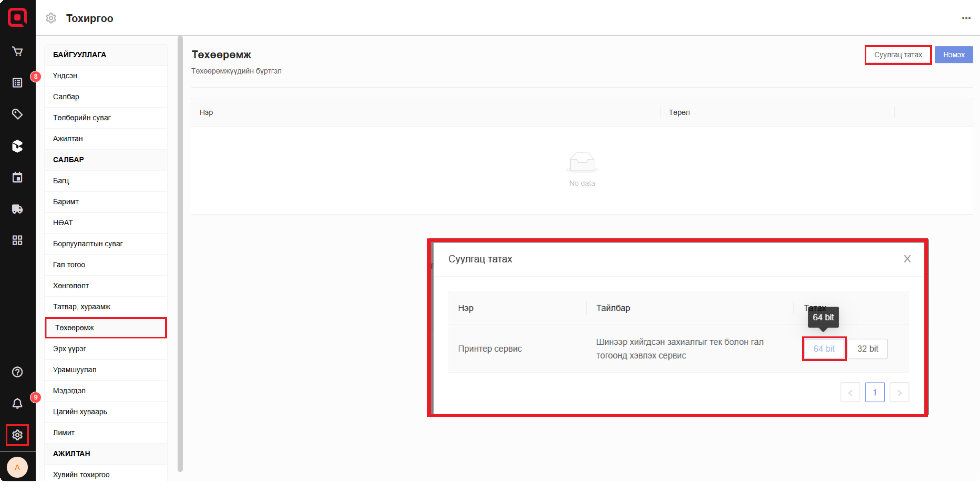Screen dimensions: 980x490
Task: Open the orders list sidebar icon
Action: pyautogui.click(x=17, y=83)
